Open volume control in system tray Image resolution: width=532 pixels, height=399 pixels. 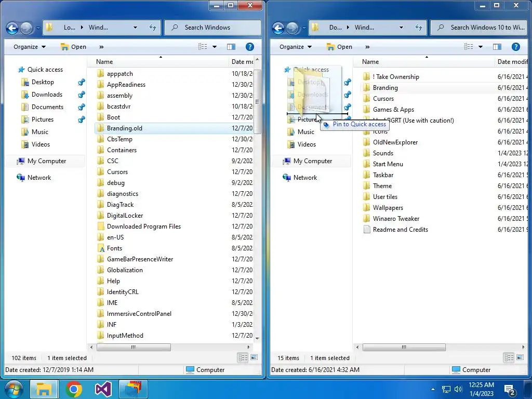458,389
